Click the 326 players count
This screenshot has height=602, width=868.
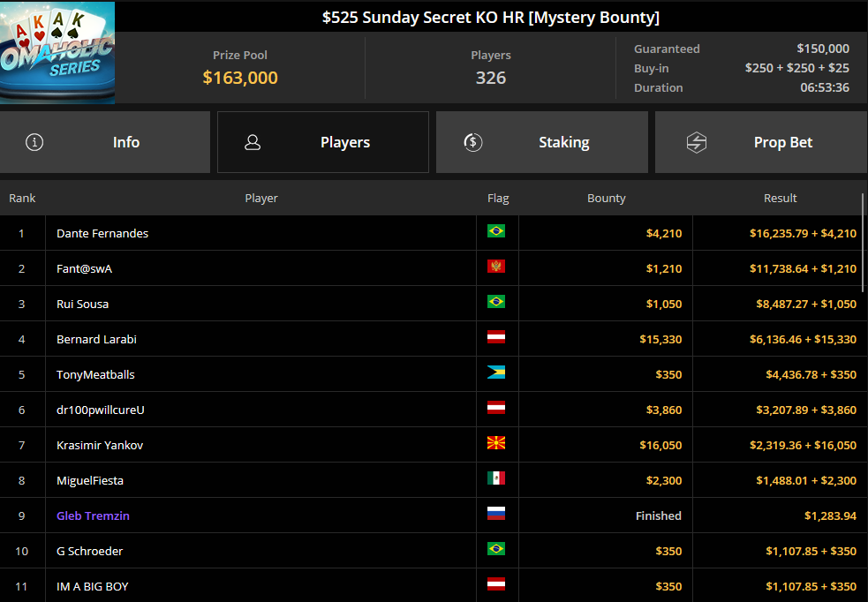(x=491, y=78)
